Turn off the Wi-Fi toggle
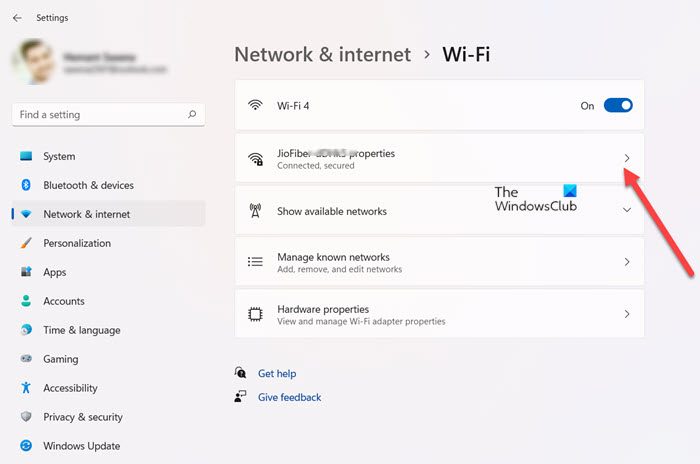 pos(618,105)
